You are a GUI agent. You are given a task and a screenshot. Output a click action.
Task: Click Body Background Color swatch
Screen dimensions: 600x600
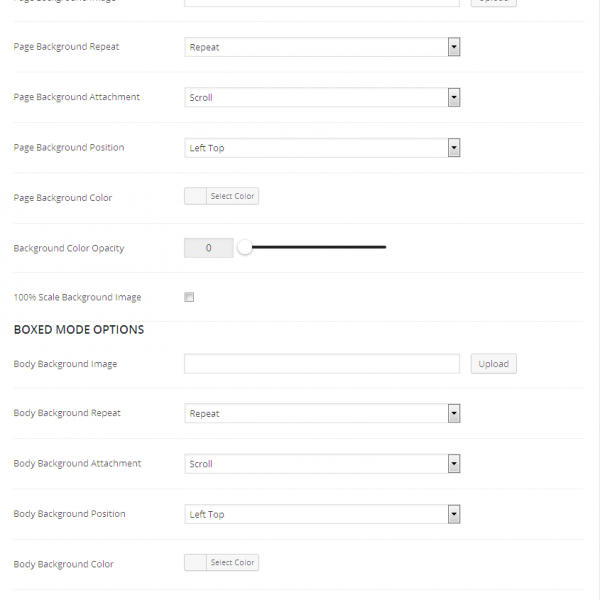point(196,563)
